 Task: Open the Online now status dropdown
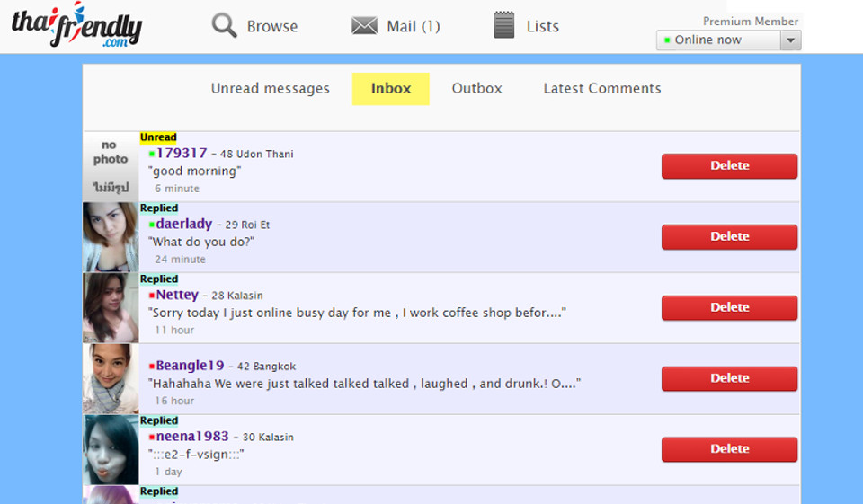[x=718, y=40]
